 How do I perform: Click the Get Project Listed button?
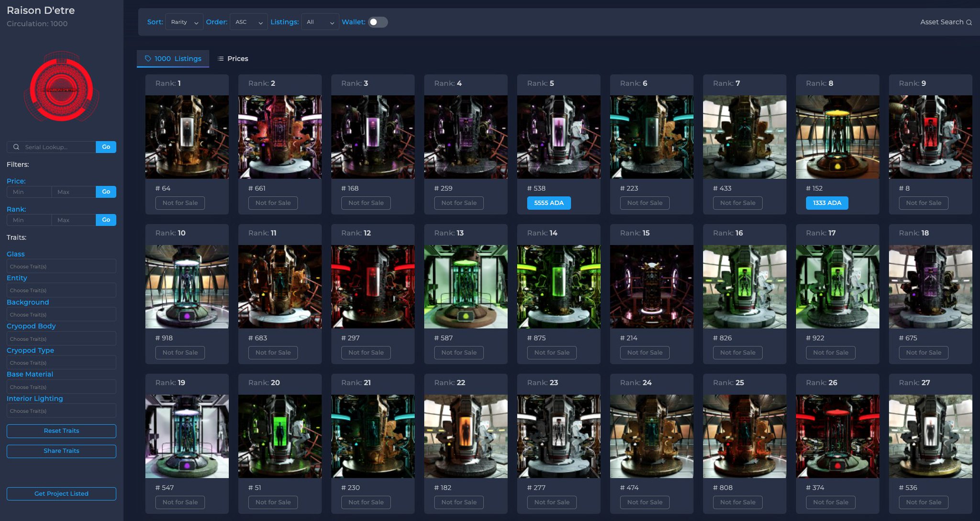pyautogui.click(x=61, y=494)
